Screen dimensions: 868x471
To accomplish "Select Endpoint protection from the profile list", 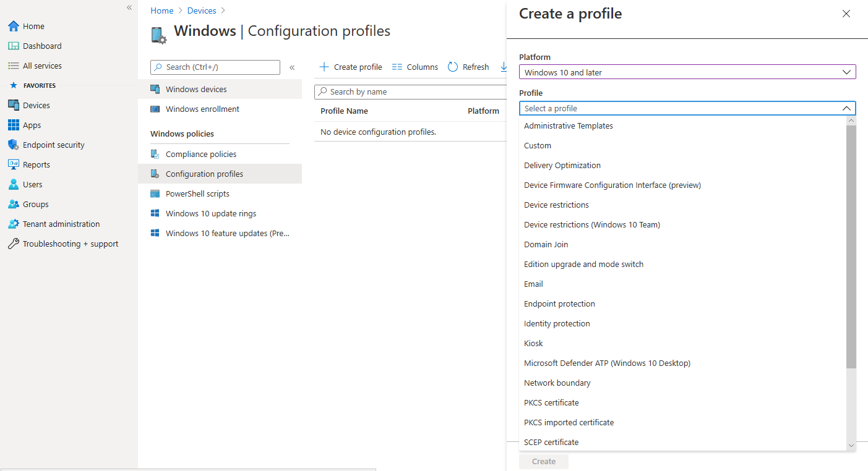I will 559,303.
